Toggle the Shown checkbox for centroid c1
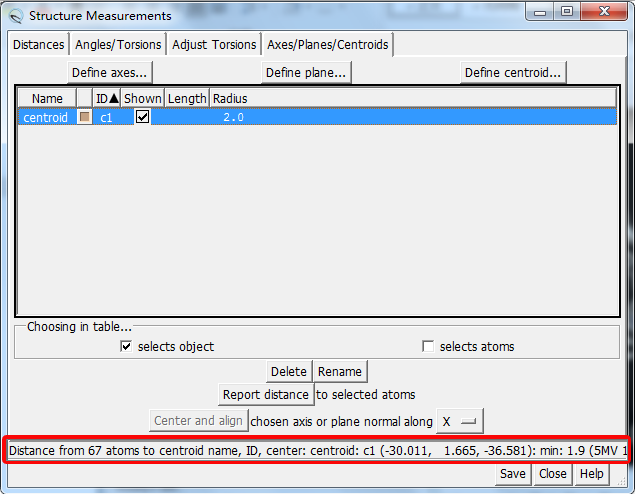Viewport: 635px width, 494px height. 143,117
